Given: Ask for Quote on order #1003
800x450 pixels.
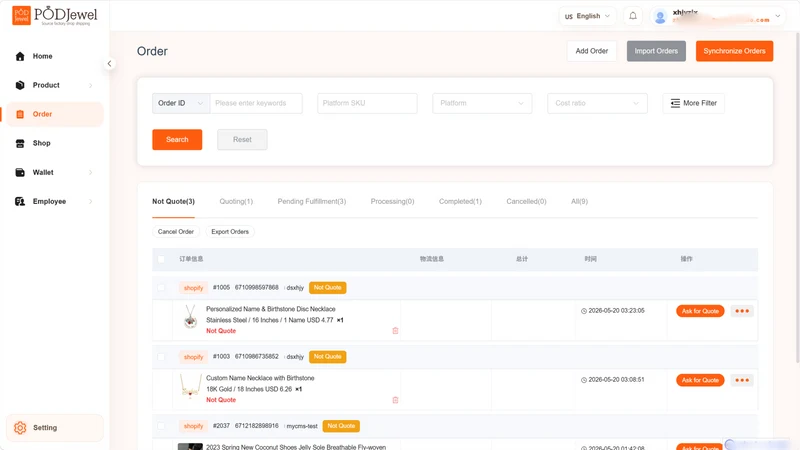Looking at the screenshot, I should tap(700, 380).
